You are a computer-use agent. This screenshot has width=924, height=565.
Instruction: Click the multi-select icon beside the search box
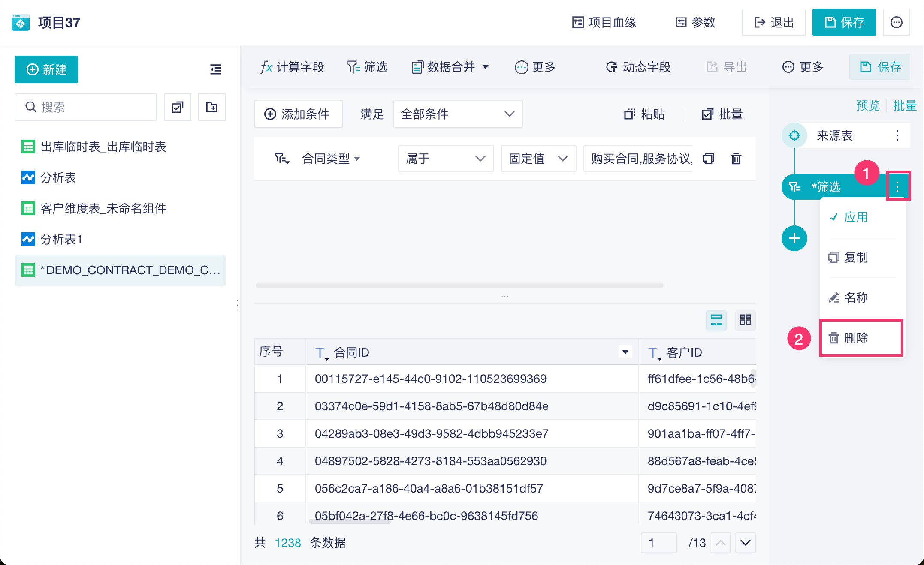click(178, 107)
